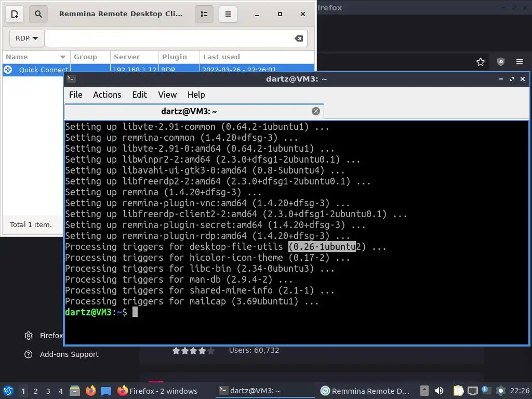The height and width of the screenshot is (399, 532).
Task: Open the RDP protocol dropdown
Action: tap(26, 38)
